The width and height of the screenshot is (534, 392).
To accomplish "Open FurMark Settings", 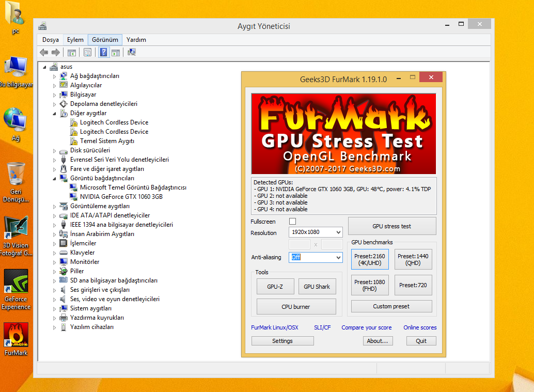I will coord(282,341).
